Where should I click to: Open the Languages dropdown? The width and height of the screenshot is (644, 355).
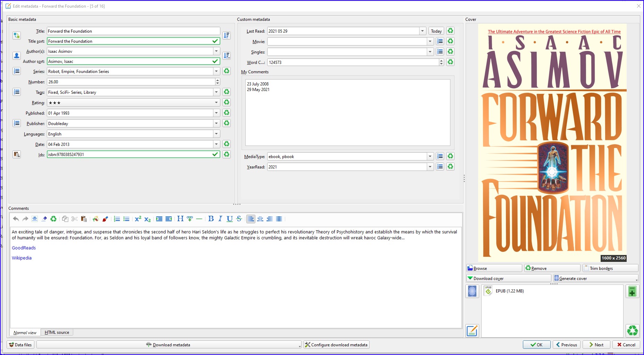pyautogui.click(x=217, y=134)
